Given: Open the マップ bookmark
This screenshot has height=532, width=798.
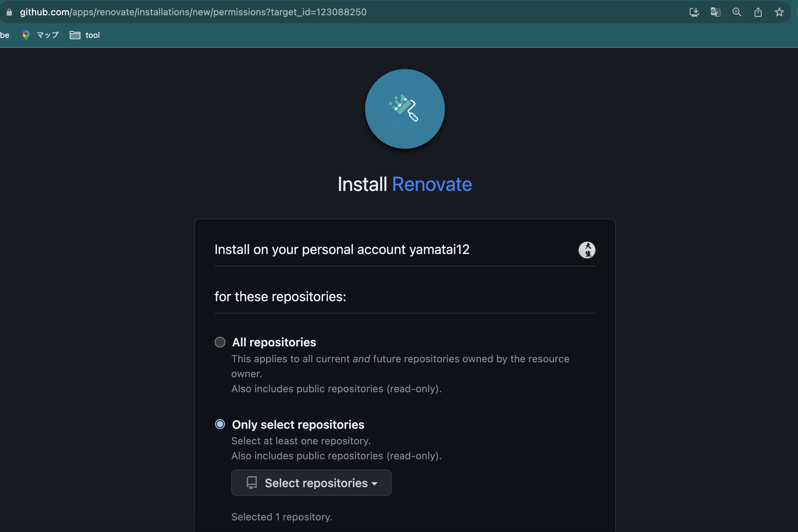Looking at the screenshot, I should pyautogui.click(x=47, y=35).
